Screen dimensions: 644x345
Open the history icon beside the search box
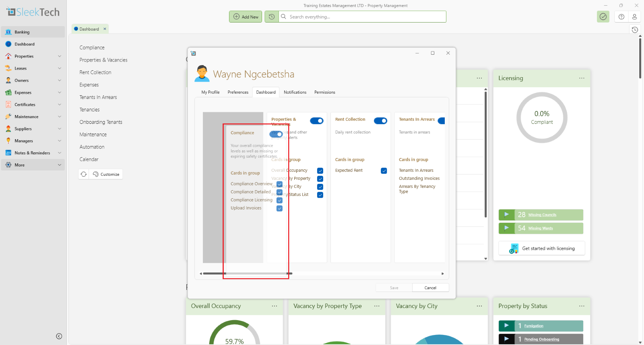pos(272,16)
